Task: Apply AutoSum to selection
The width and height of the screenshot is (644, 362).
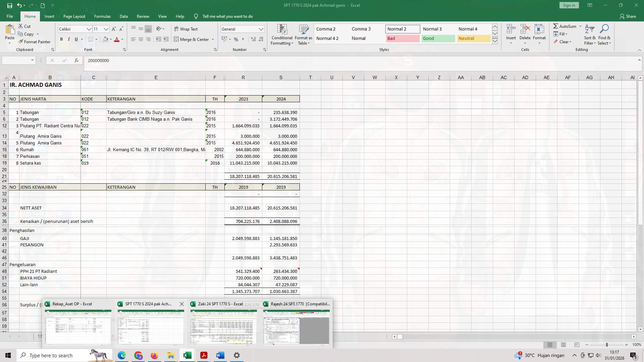Action: (567, 26)
